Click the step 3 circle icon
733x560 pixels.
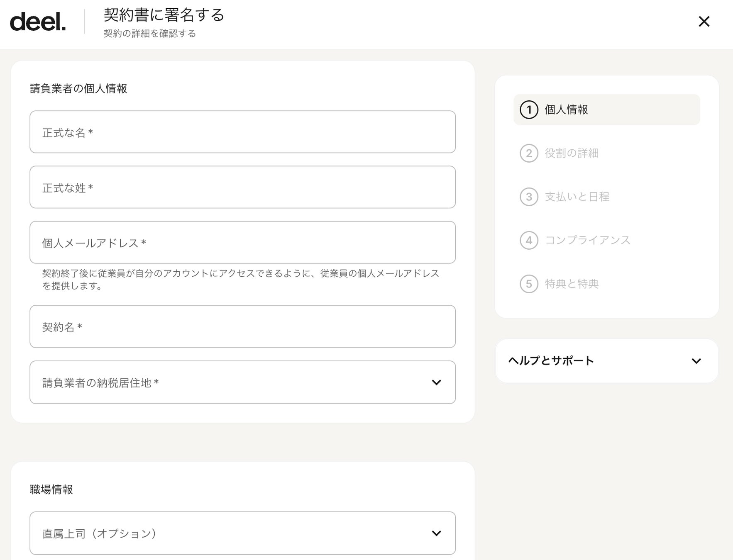point(529,197)
